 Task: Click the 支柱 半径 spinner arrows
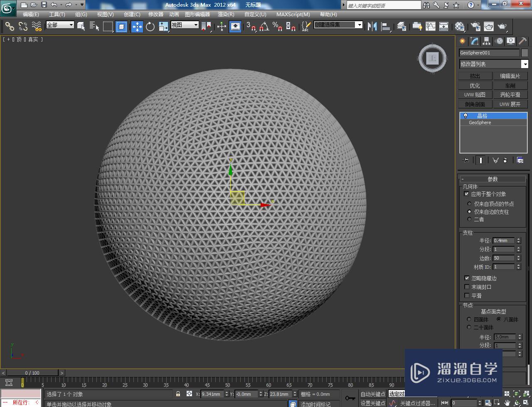[x=518, y=240]
